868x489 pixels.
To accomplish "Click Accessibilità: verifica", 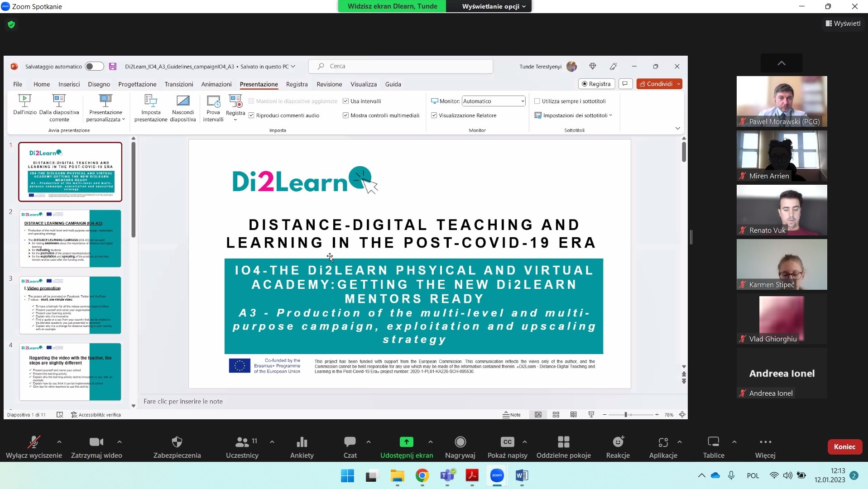I will click(96, 415).
